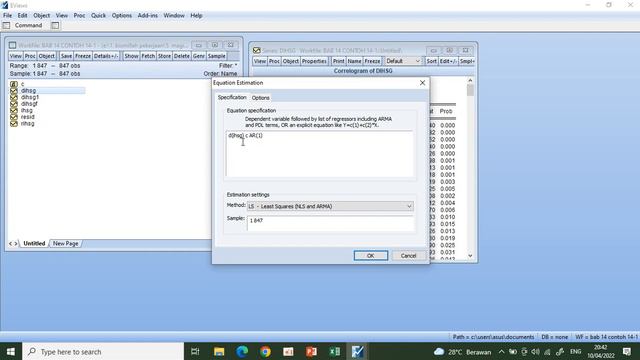The width and height of the screenshot is (640, 360).
Task: Click the Object button in workfile window
Action: pos(47,56)
